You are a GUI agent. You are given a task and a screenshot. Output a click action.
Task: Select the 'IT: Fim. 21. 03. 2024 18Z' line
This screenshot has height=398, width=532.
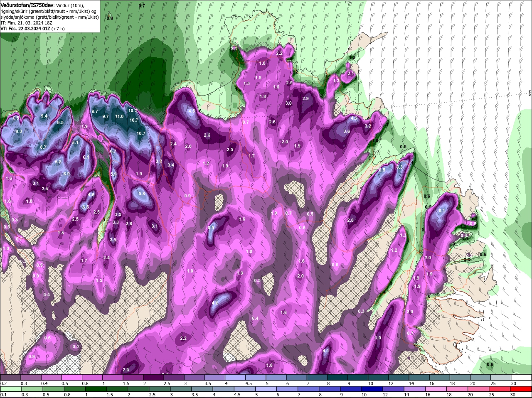coord(26,23)
